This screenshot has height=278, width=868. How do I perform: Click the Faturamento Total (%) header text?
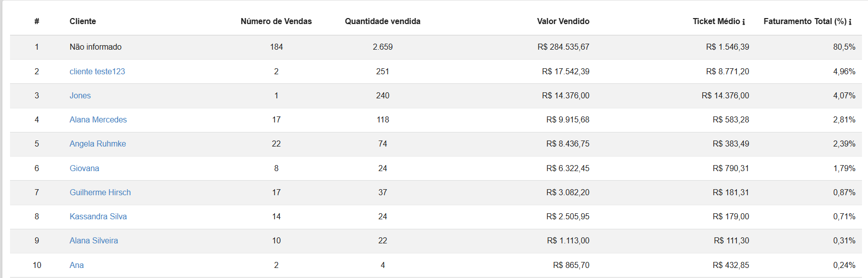805,21
